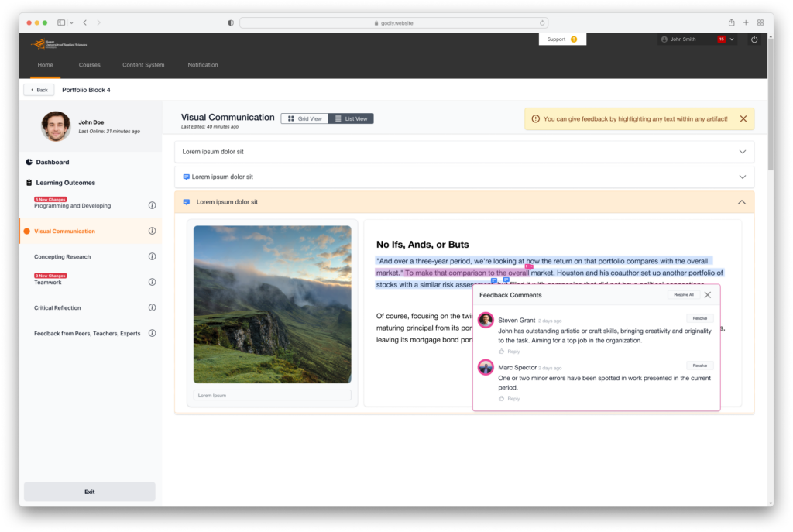
Task: Open the John Smith user dropdown arrow
Action: [732, 39]
